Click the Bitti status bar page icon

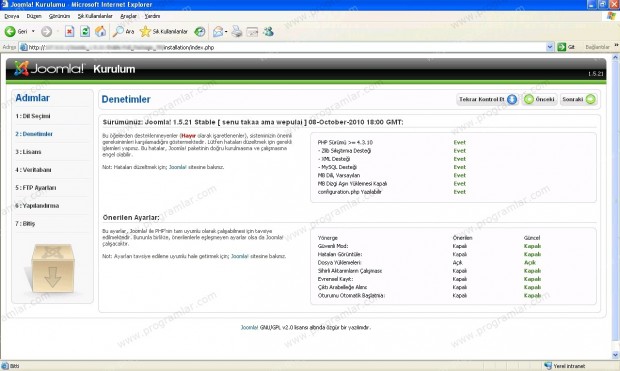pyautogui.click(x=5, y=366)
